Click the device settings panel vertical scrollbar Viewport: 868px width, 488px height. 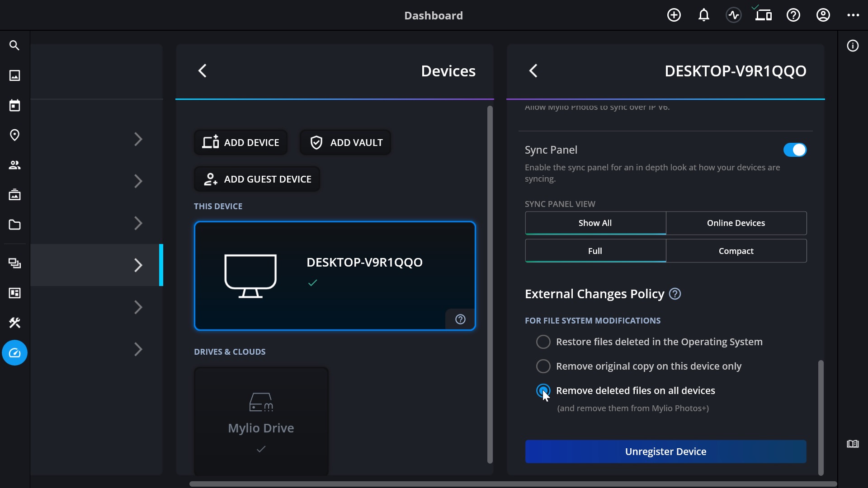point(821,418)
